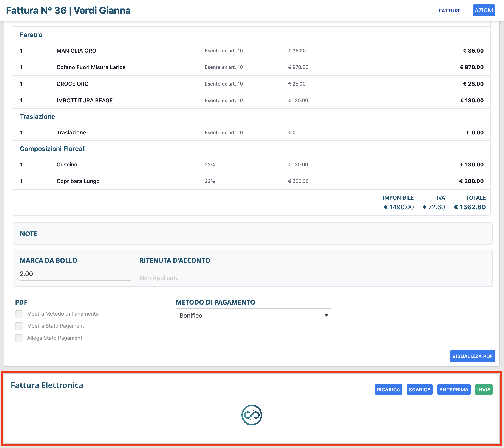Download invoice with SCARICA button
Screen dimensions: 504x448
pyautogui.click(x=419, y=389)
